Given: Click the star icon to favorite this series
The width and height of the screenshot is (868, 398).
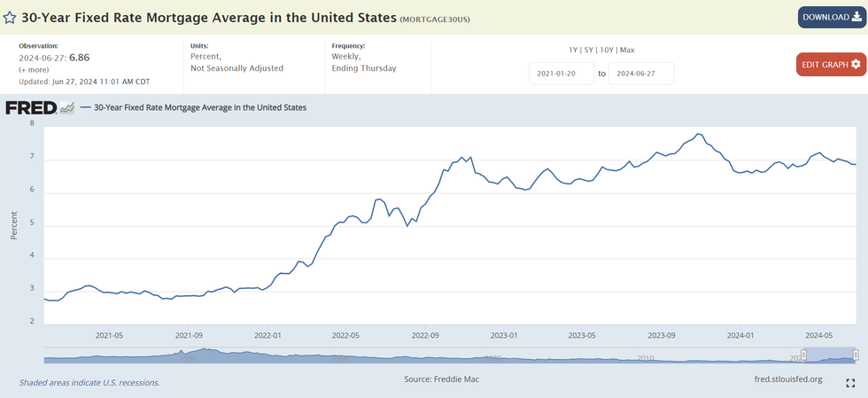Looking at the screenshot, I should (x=10, y=18).
